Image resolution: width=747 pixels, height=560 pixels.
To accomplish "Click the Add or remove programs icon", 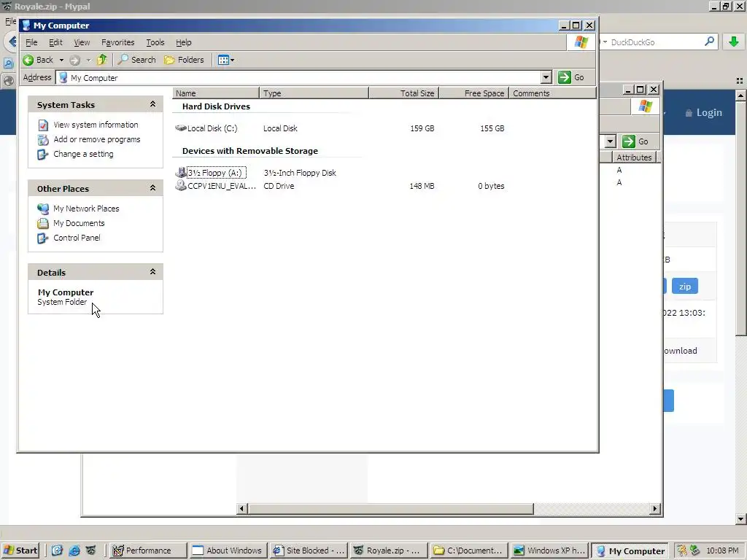I will click(43, 140).
